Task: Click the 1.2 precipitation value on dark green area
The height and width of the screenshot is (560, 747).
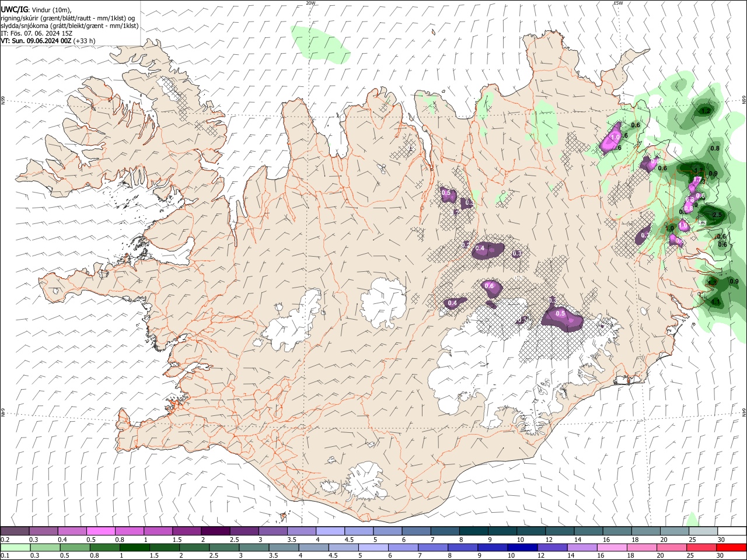Action: pos(706,111)
